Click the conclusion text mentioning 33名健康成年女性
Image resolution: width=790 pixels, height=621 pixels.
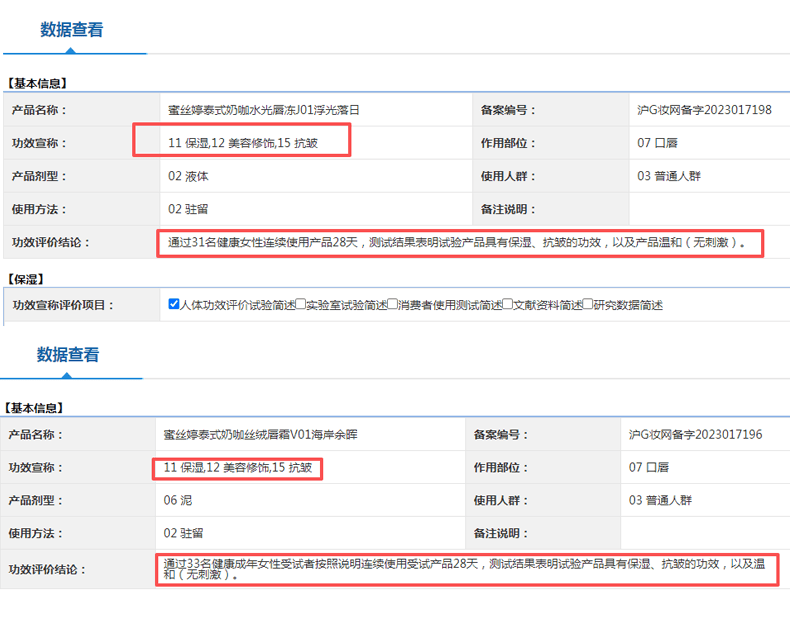(x=466, y=570)
